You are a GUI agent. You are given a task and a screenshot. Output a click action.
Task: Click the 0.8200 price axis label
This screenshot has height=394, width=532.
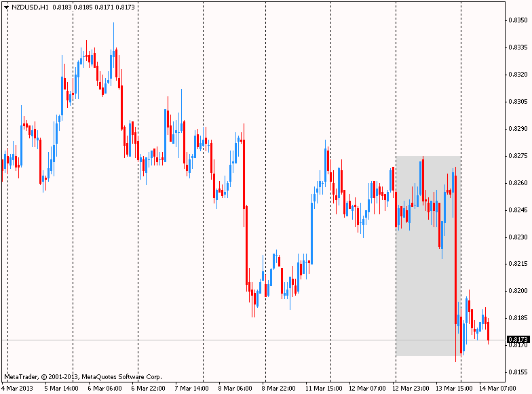point(518,291)
